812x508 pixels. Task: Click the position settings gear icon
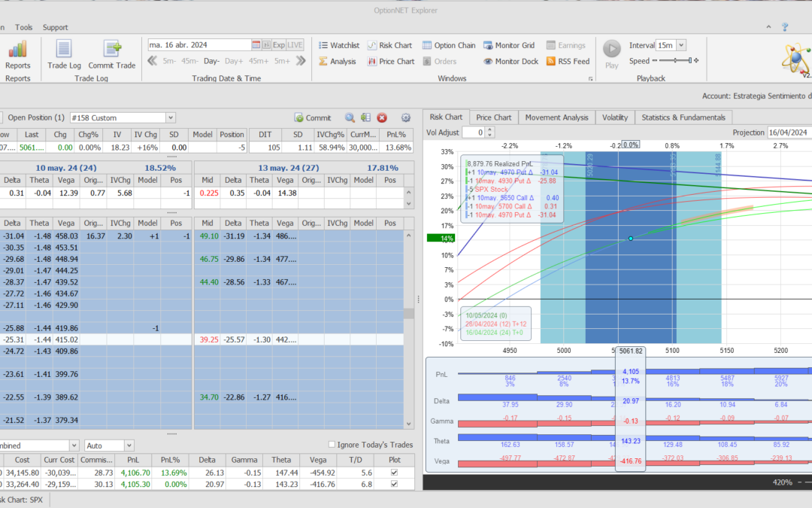(x=406, y=118)
